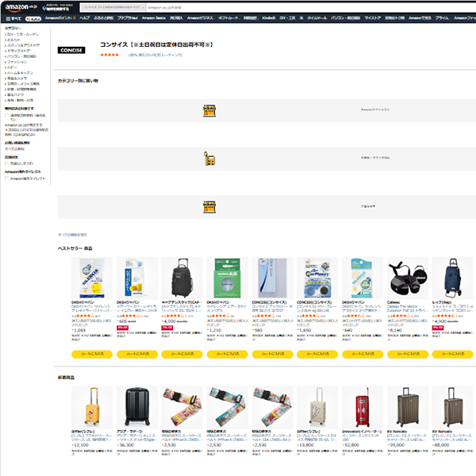Open Kindle本 in navigation bar

pyautogui.click(x=269, y=18)
